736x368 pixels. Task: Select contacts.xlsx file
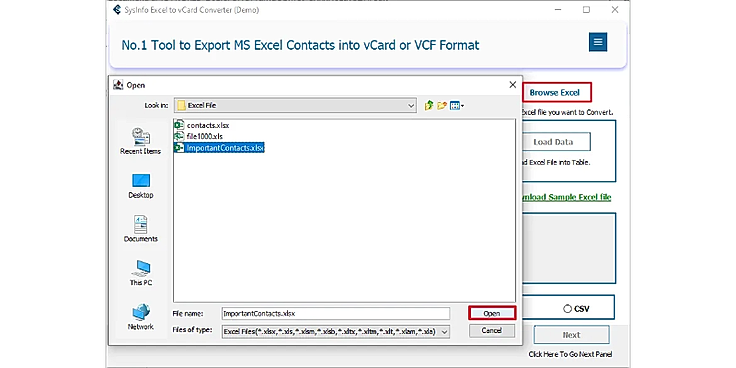pos(202,125)
